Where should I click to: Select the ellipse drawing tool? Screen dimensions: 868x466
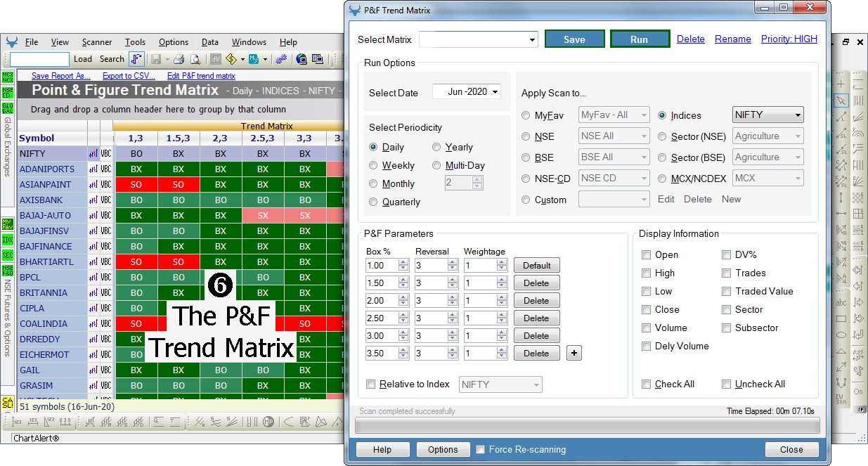click(x=841, y=335)
